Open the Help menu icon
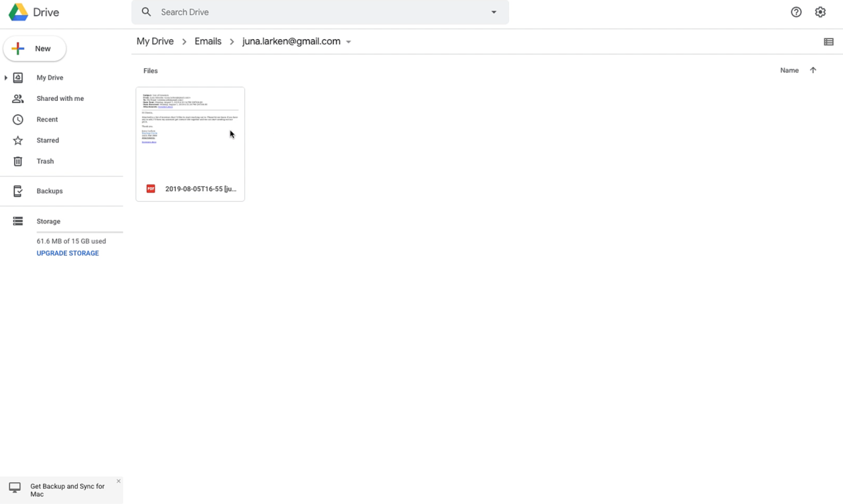Screen dimensions: 843x504 pos(796,12)
